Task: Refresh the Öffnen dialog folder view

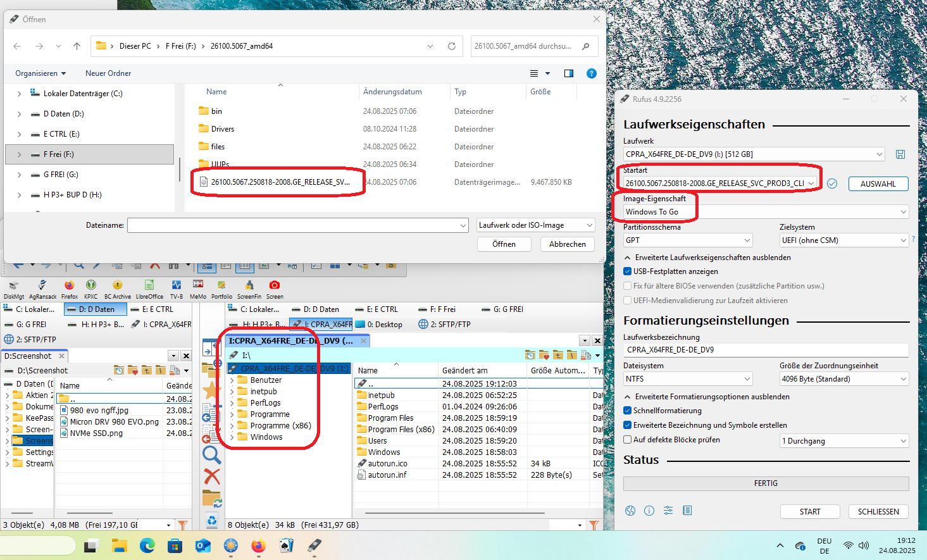Action: coord(452,46)
